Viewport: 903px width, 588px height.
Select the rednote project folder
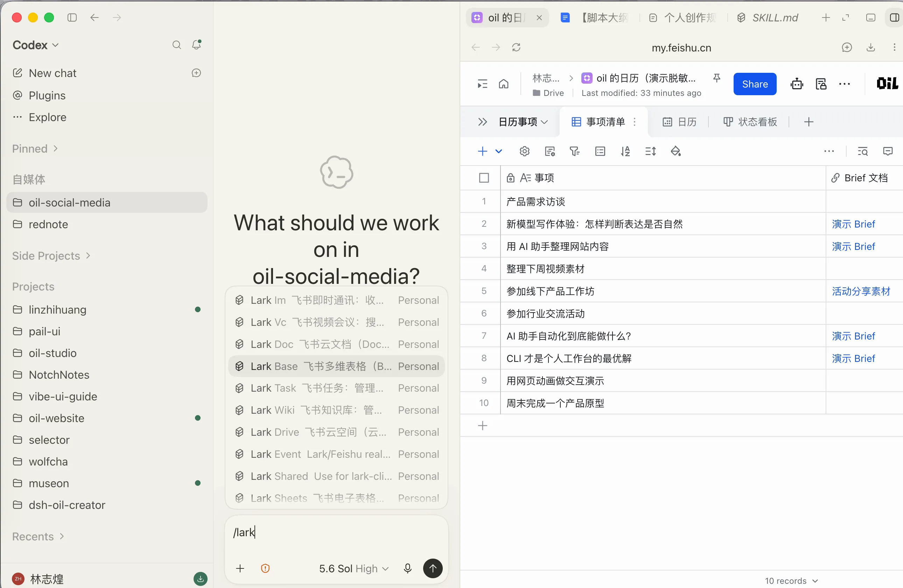tap(107, 224)
